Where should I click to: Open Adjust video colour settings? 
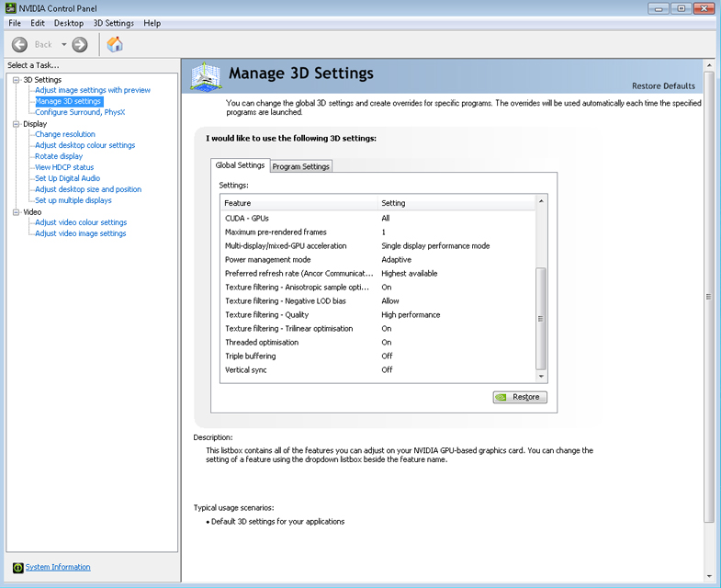81,222
